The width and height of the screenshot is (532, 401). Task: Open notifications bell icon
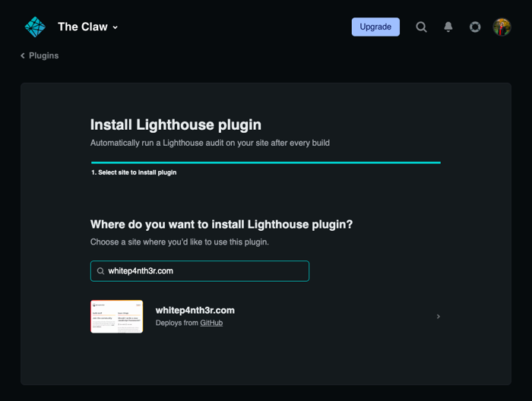tap(448, 27)
